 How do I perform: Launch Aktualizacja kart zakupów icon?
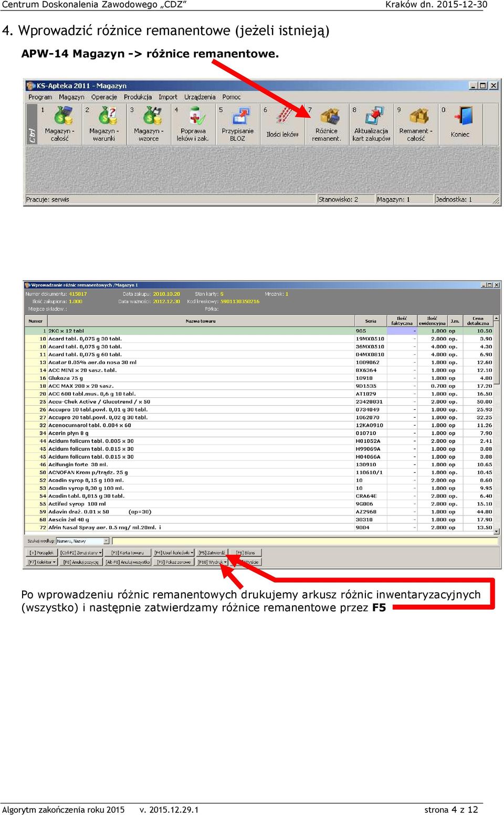(x=371, y=124)
